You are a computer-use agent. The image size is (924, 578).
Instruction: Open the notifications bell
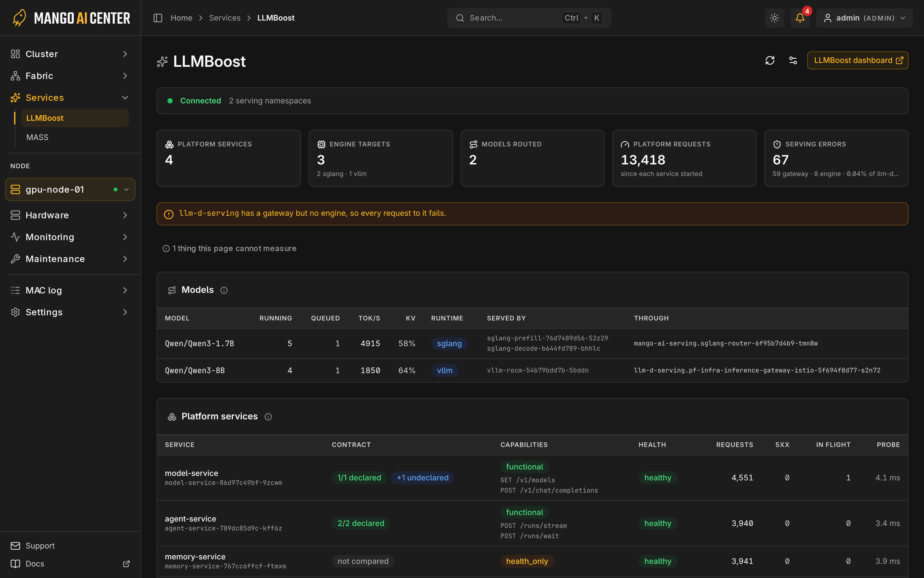[x=800, y=18]
